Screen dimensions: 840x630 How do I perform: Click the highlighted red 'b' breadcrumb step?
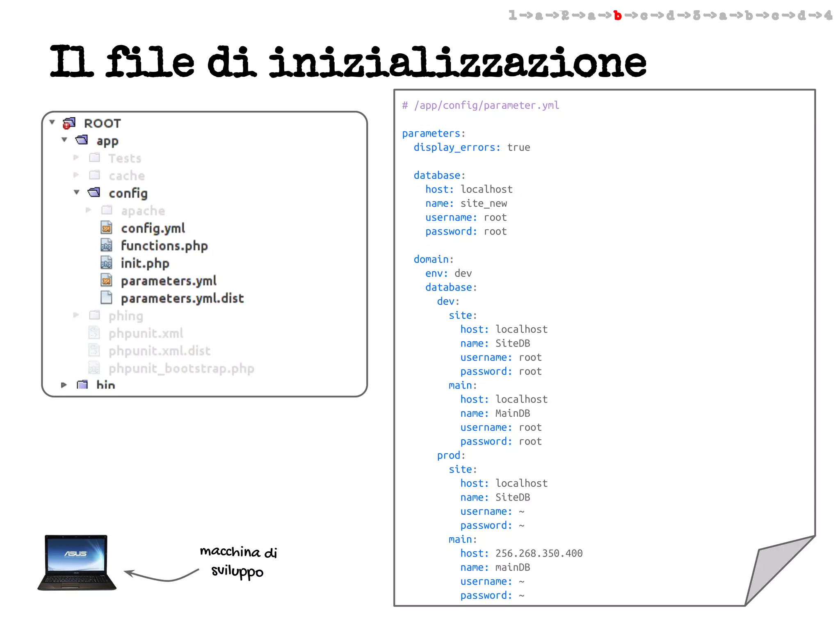618,16
